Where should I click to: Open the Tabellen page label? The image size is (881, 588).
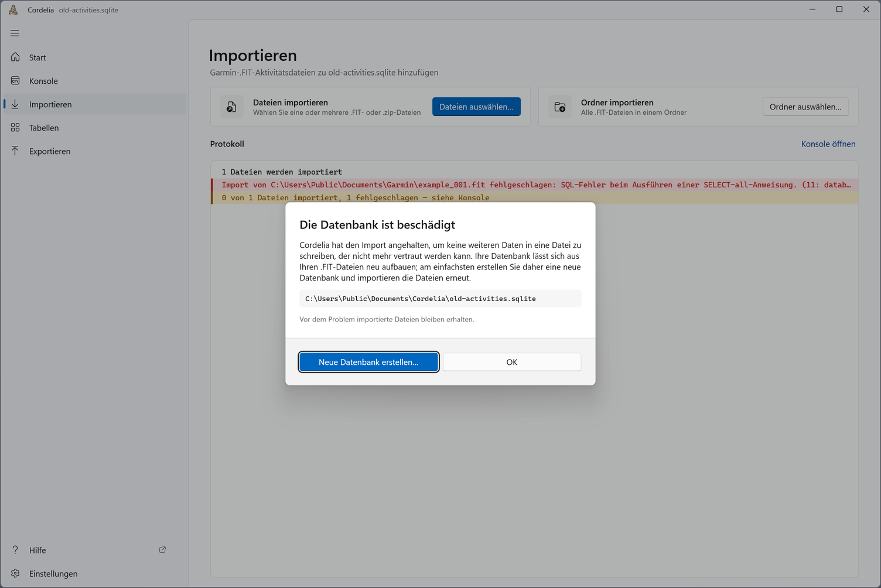pyautogui.click(x=44, y=128)
